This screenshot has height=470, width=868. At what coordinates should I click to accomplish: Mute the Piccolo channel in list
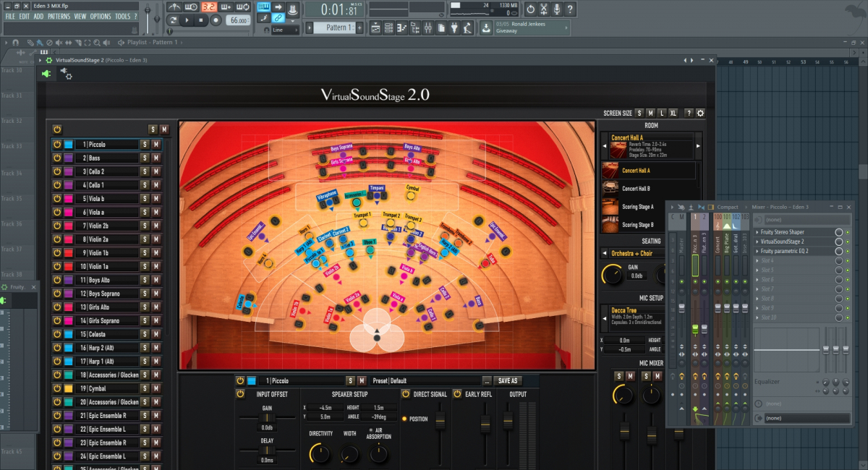coord(156,145)
